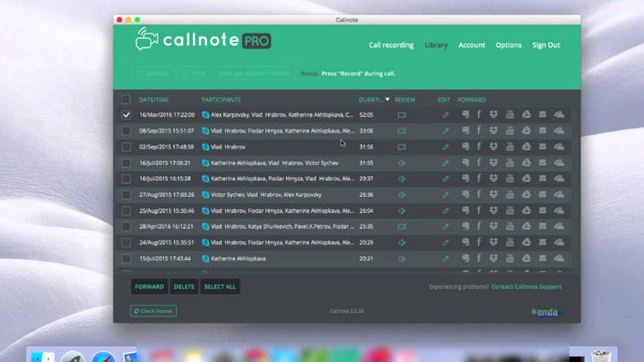Forward 16/Mar/2016 recording to Evernote

[465, 114]
